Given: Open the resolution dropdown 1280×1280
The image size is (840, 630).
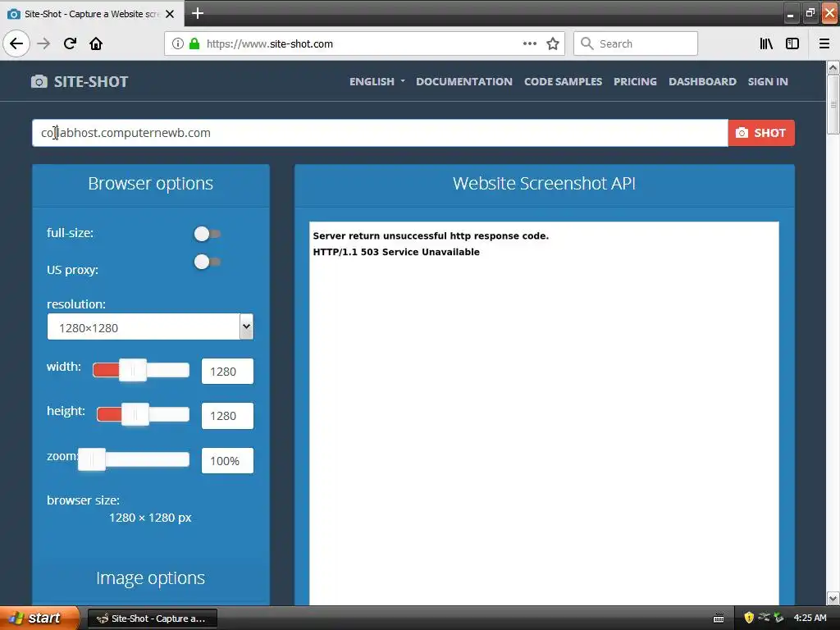Looking at the screenshot, I should pos(150,326).
